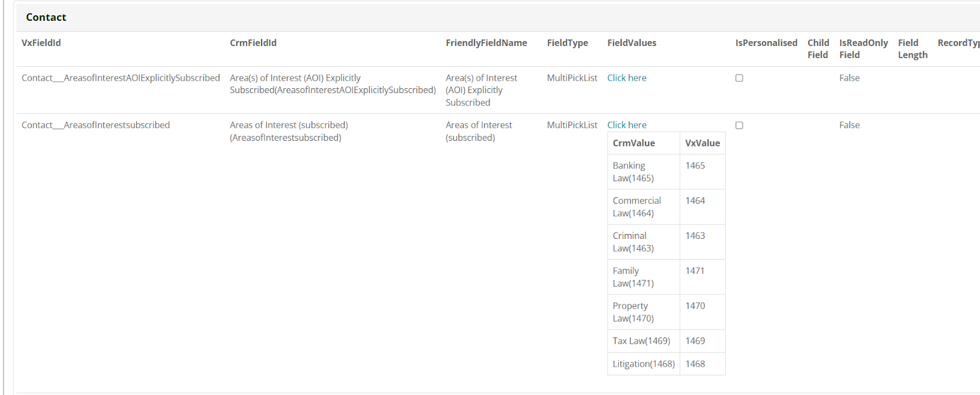980x395 pixels.
Task: Click the FieldType column header
Action: tap(567, 43)
